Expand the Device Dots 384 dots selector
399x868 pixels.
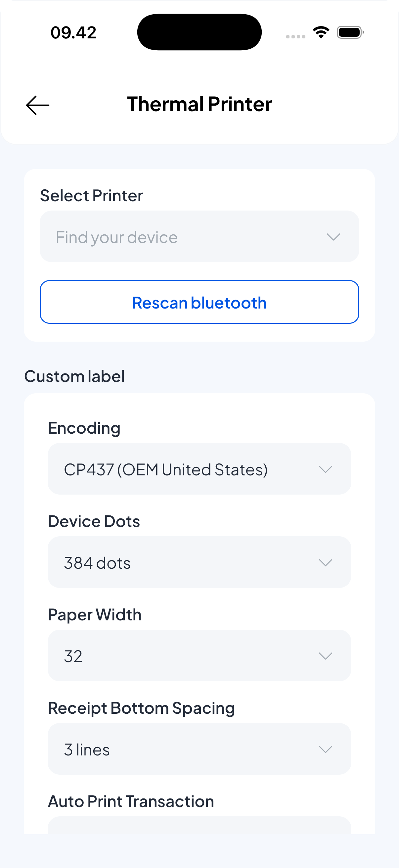tap(199, 562)
